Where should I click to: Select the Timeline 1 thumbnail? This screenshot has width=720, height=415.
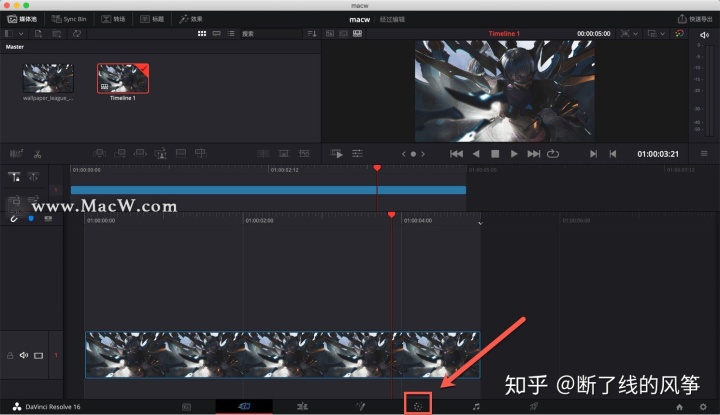tap(123, 78)
